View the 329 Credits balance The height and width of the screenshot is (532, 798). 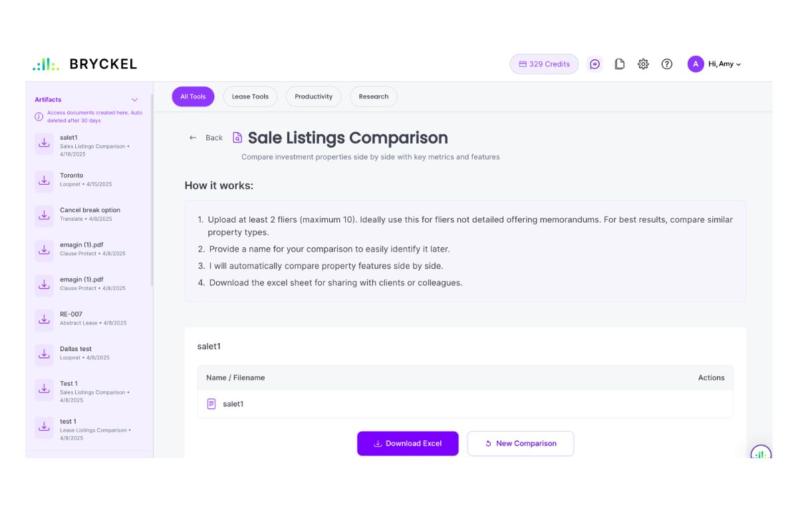click(x=544, y=64)
